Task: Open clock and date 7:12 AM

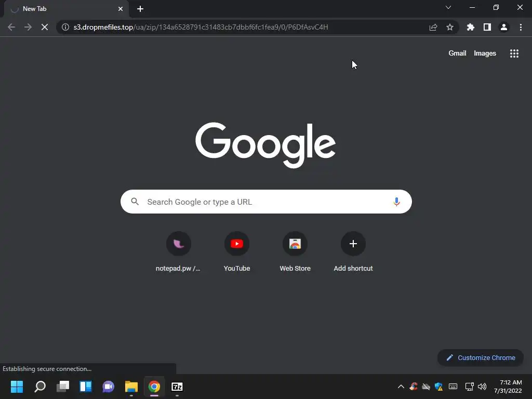Action: tap(508, 387)
